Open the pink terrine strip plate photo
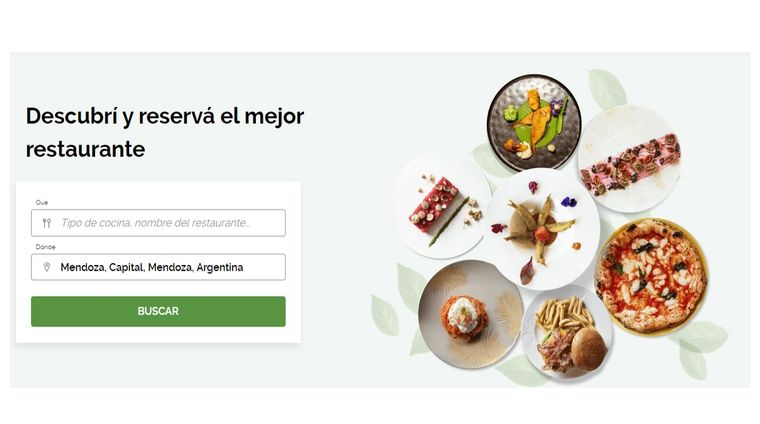This screenshot has width=760, height=424. point(630,159)
